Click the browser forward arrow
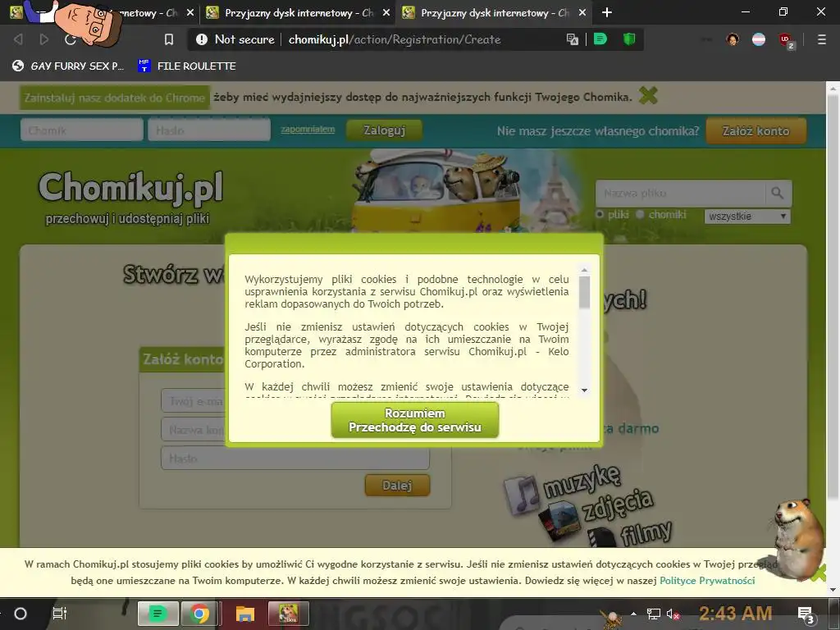Image resolution: width=840 pixels, height=630 pixels. coord(44,39)
